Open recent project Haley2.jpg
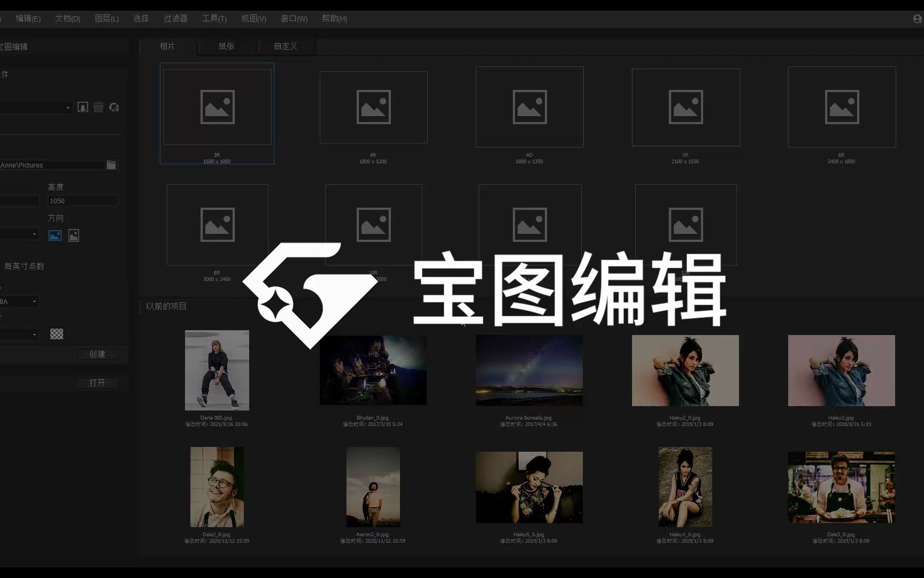Image resolution: width=924 pixels, height=578 pixels. (842, 370)
